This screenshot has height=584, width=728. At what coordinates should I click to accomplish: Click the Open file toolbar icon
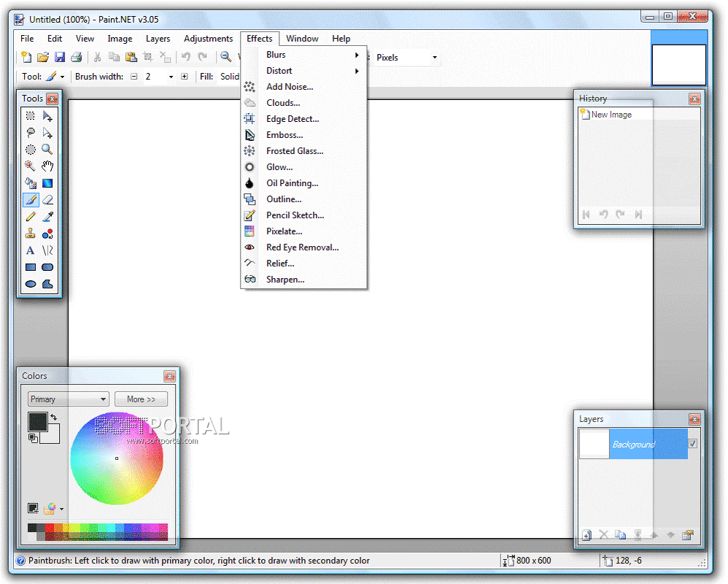(43, 57)
